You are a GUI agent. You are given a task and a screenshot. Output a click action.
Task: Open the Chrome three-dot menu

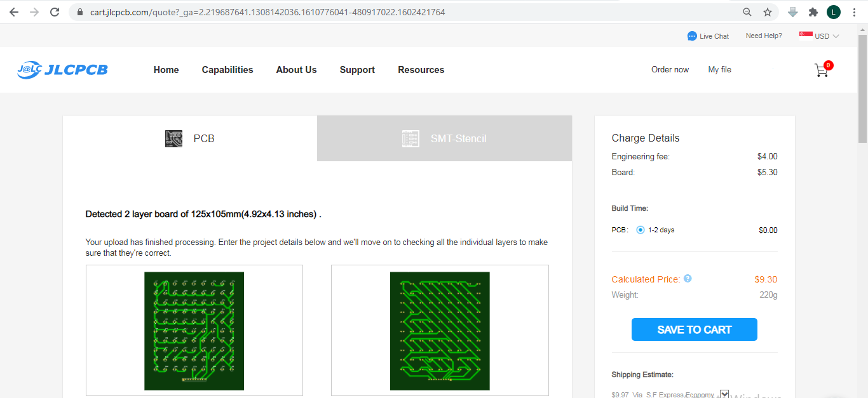[x=854, y=12]
